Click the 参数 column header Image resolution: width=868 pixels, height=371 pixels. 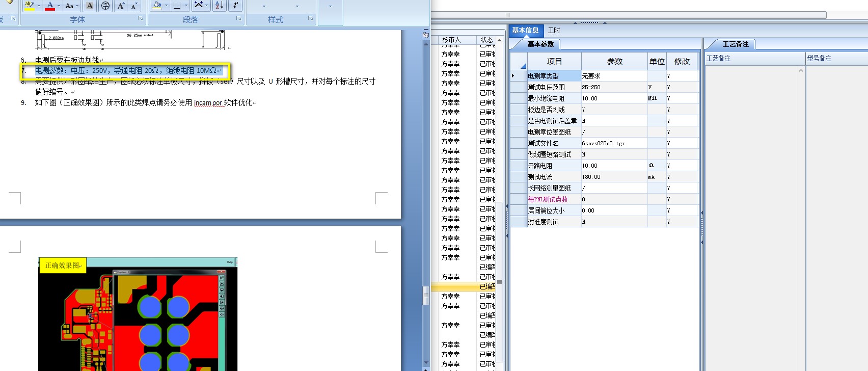[x=615, y=61]
